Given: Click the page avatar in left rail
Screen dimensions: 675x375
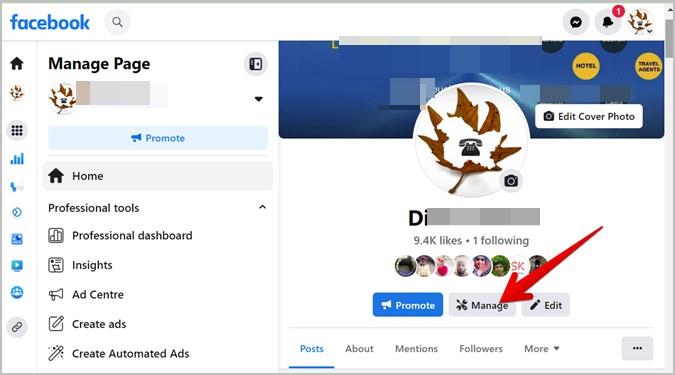Looking at the screenshot, I should (x=17, y=93).
